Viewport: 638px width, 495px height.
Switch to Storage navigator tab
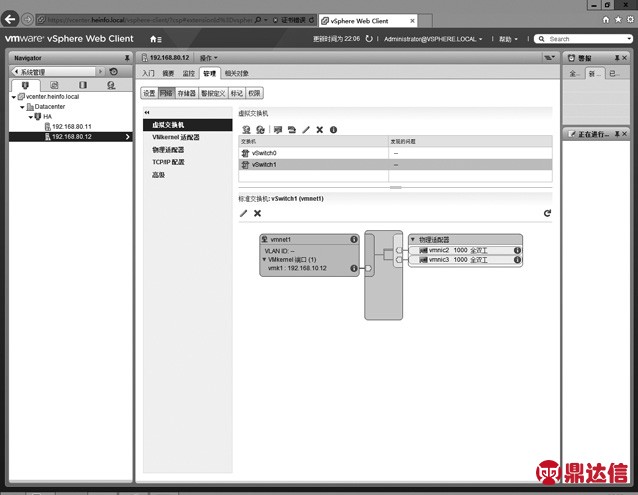[x=83, y=85]
